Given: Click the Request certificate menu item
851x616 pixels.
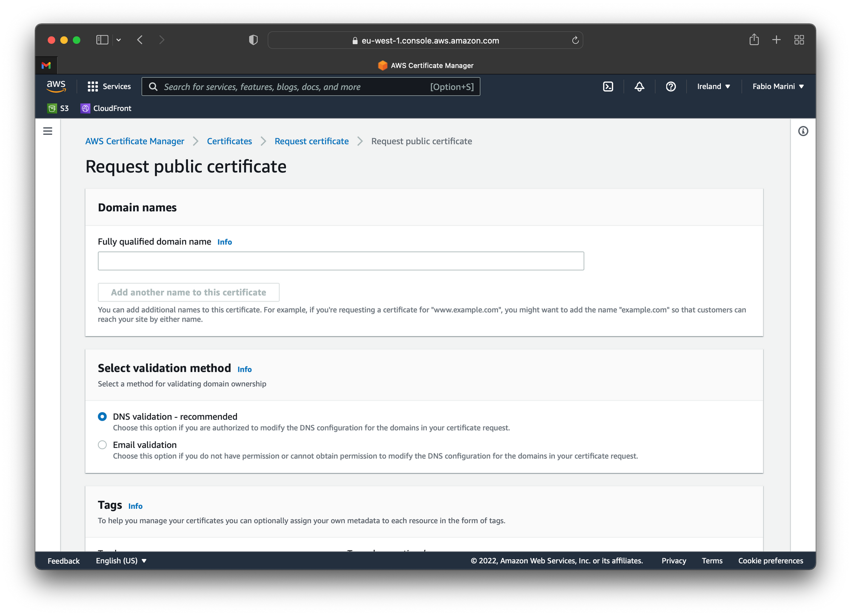Looking at the screenshot, I should point(311,141).
